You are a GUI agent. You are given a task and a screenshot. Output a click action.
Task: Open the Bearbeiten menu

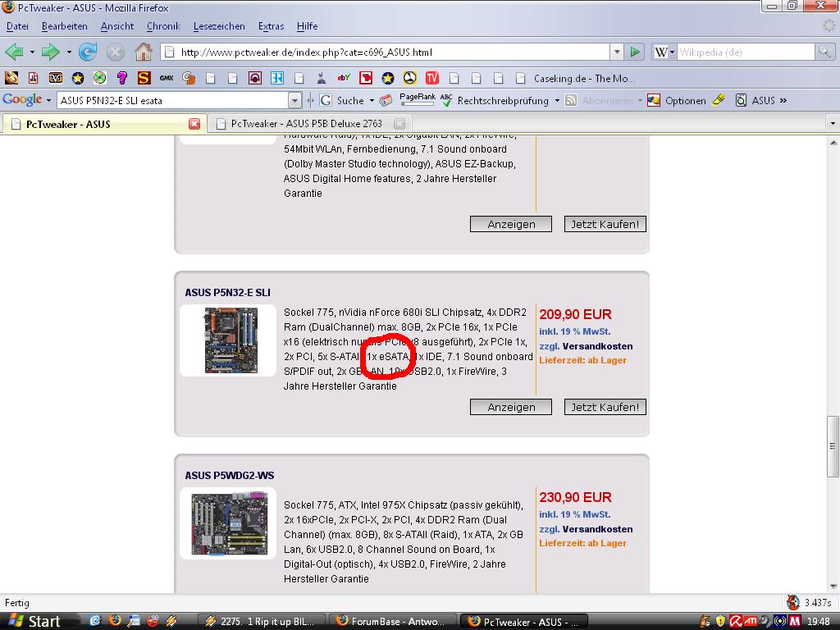click(64, 26)
